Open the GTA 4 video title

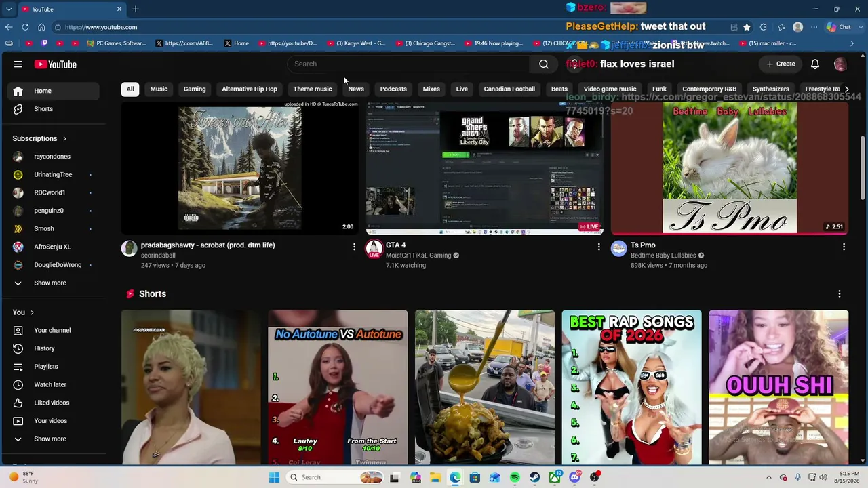click(x=396, y=245)
